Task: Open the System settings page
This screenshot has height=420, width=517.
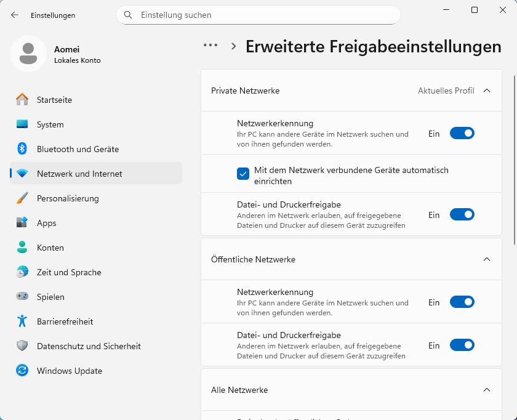Action: [50, 124]
